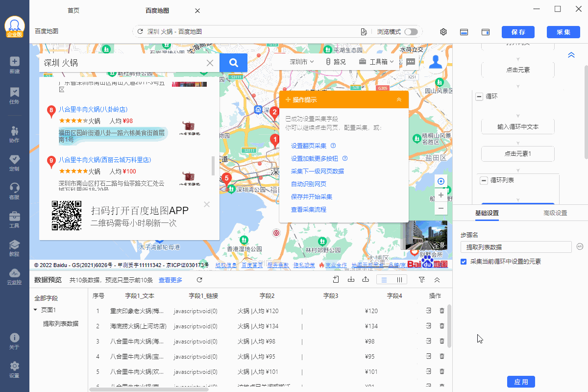
Task: Open the 定制 sidebar icon
Action: [14, 163]
